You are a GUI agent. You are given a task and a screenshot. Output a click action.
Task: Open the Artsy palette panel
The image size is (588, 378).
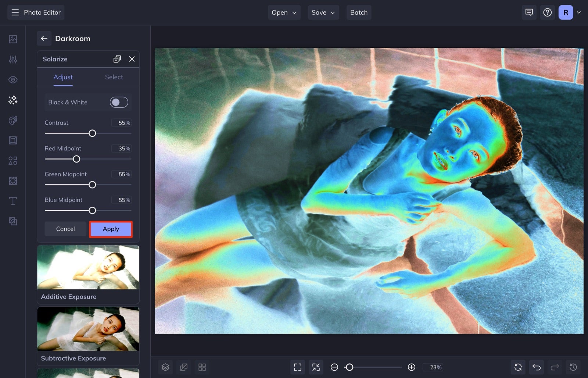[x=12, y=120]
